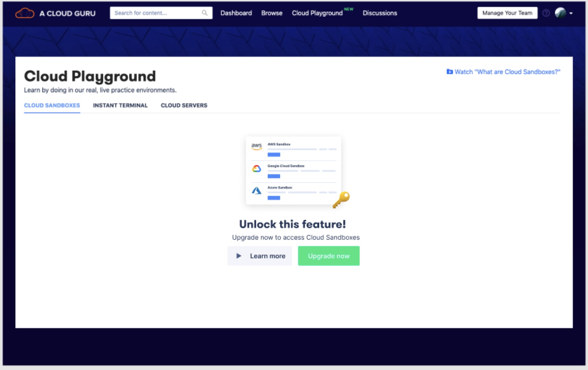Click the user profile avatar
Screen dimensions: 588x370
[561, 13]
